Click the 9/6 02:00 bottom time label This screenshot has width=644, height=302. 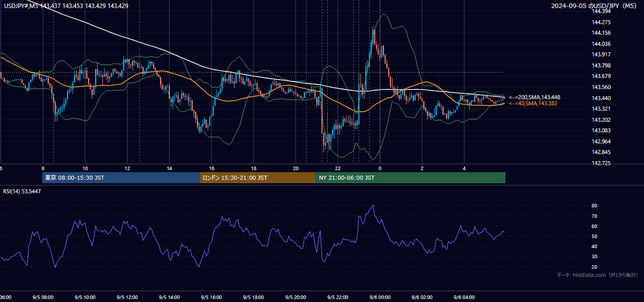[x=422, y=297]
